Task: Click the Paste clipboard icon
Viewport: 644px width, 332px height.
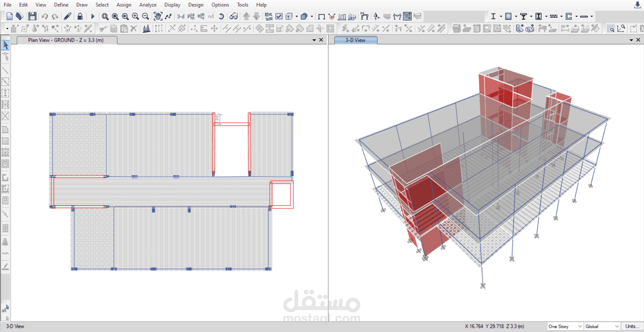Action: [124, 29]
